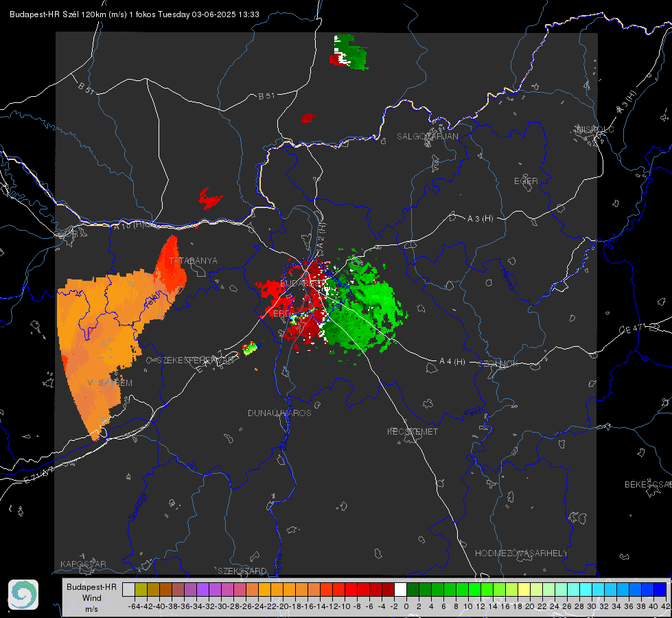
Task: Click the Budapest-HR Wind m/s legend title
Action: pos(92,598)
